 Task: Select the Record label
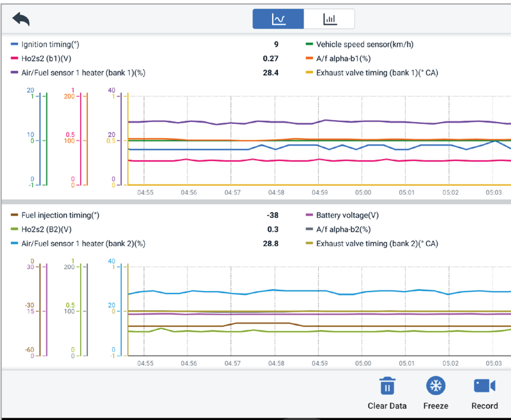point(484,406)
